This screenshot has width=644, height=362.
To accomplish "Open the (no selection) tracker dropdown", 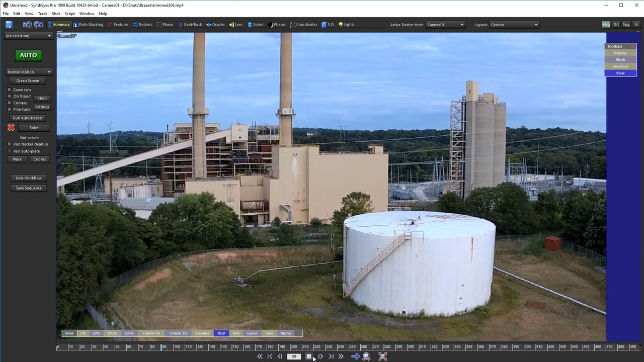I will click(x=28, y=36).
